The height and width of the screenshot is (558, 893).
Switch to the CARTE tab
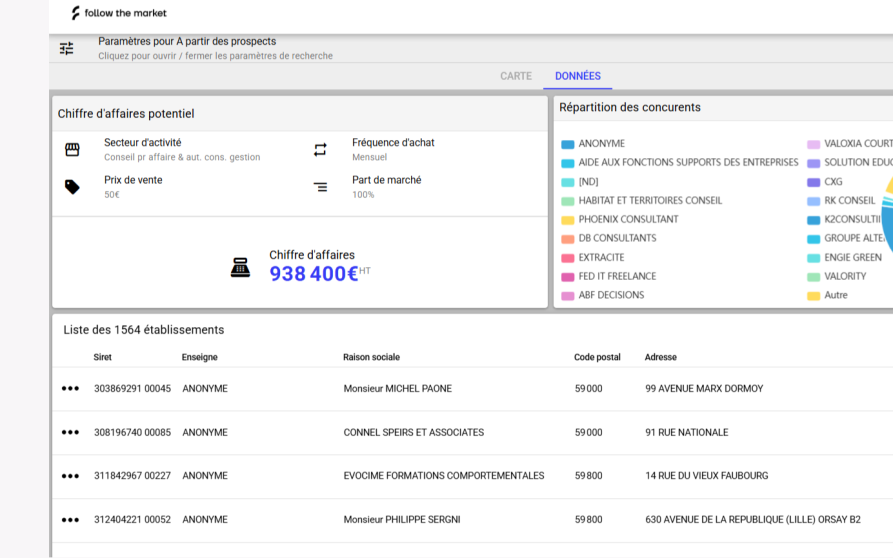(516, 76)
